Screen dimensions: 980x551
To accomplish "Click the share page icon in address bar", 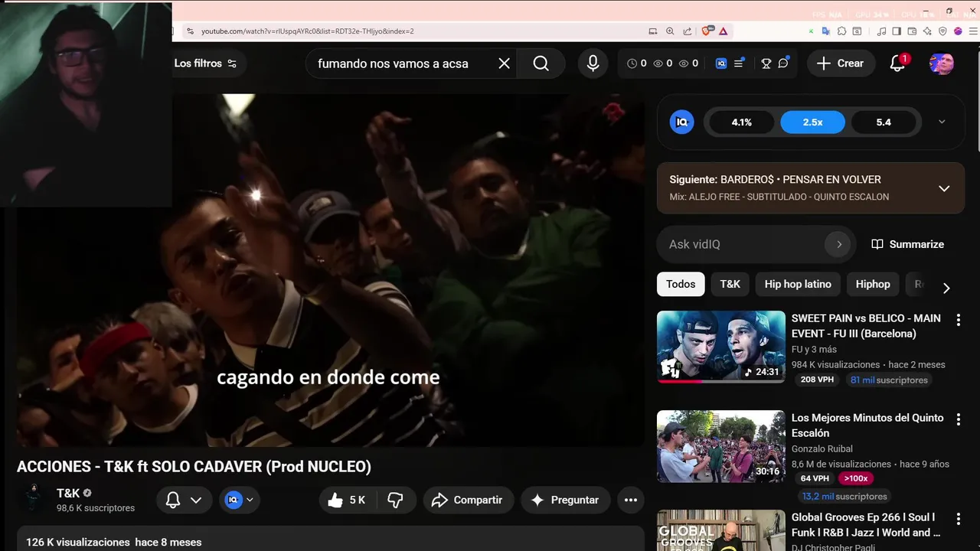I will pyautogui.click(x=687, y=31).
